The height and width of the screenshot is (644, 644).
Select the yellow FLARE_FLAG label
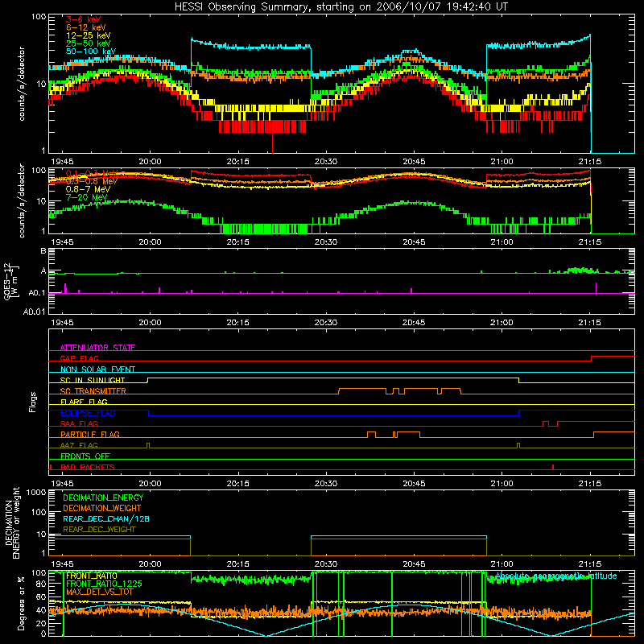[84, 402]
